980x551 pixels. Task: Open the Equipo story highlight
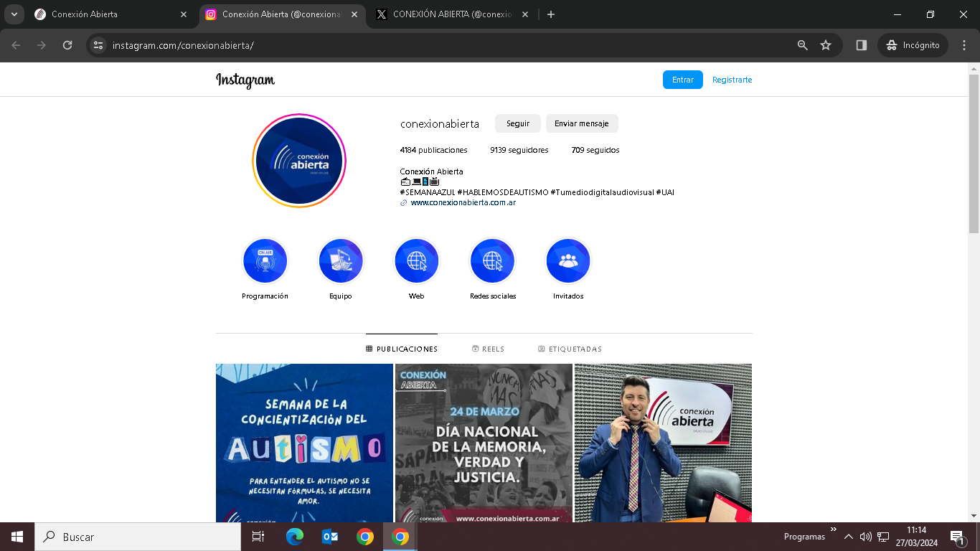[x=341, y=261]
